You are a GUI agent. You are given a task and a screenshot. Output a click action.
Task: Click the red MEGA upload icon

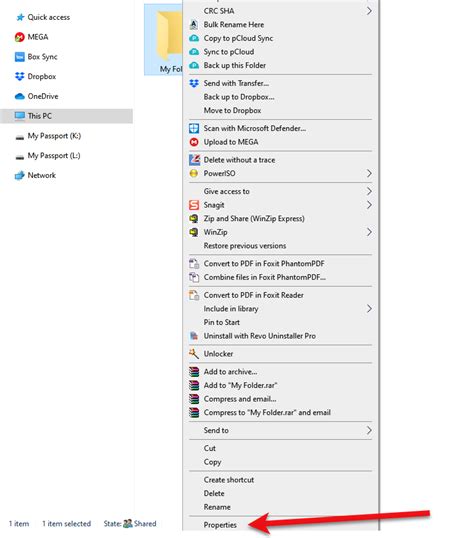point(194,142)
